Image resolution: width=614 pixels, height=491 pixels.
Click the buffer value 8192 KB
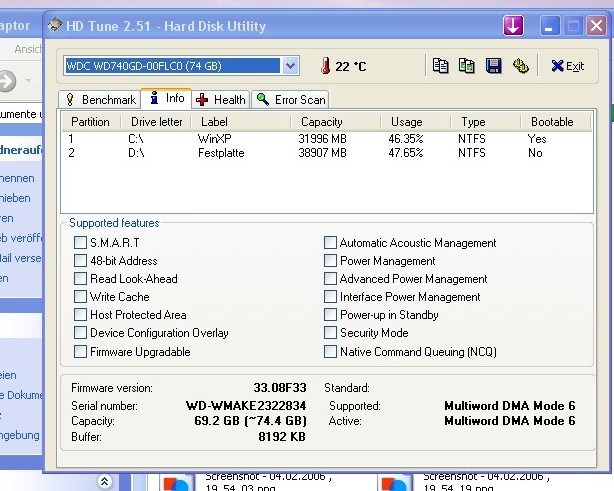(282, 437)
